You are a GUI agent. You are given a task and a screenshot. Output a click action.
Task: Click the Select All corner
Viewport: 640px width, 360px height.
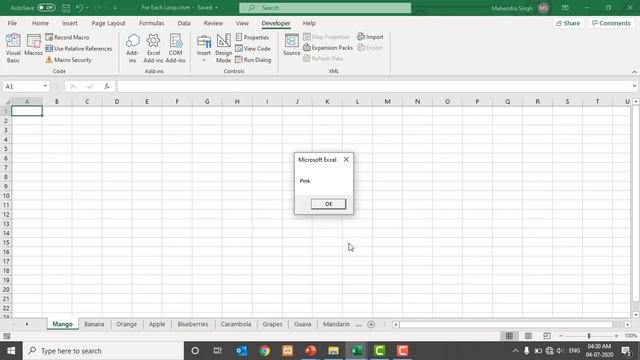click(x=7, y=102)
